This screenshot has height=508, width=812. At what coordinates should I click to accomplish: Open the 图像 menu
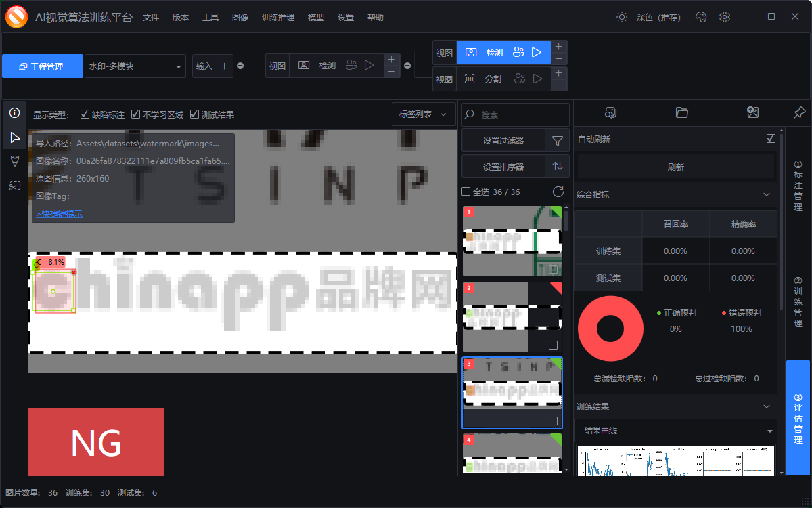coord(240,18)
